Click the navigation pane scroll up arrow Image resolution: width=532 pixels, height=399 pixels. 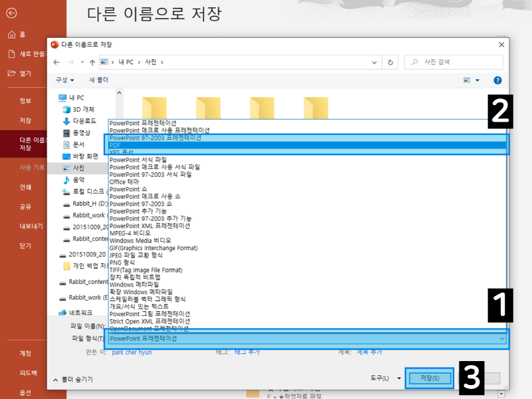[x=119, y=92]
